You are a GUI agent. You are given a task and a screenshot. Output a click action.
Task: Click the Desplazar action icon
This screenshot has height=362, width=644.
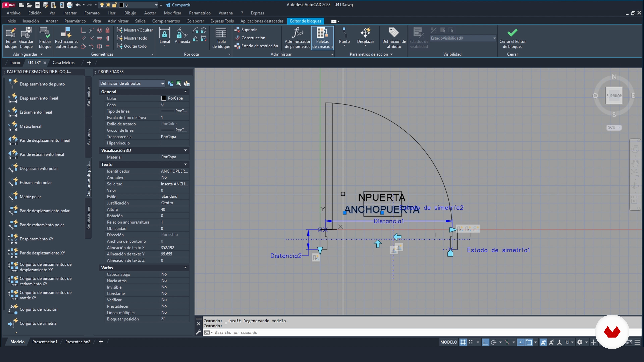point(365,33)
